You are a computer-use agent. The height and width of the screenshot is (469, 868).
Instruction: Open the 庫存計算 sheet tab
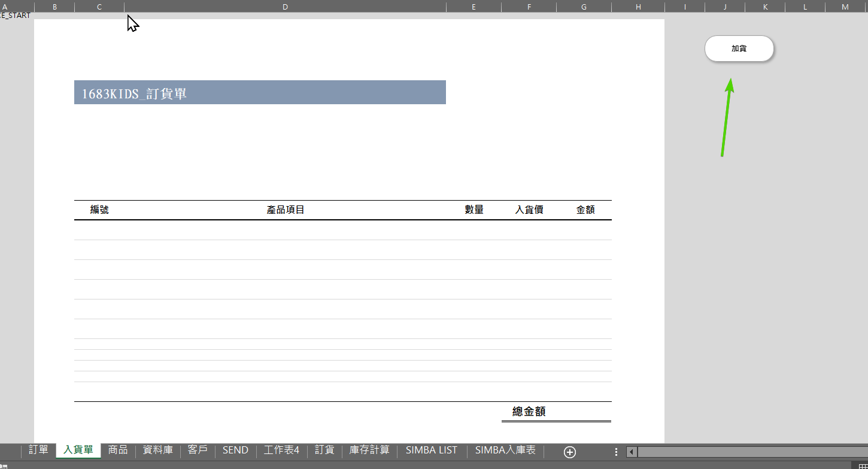click(x=369, y=450)
